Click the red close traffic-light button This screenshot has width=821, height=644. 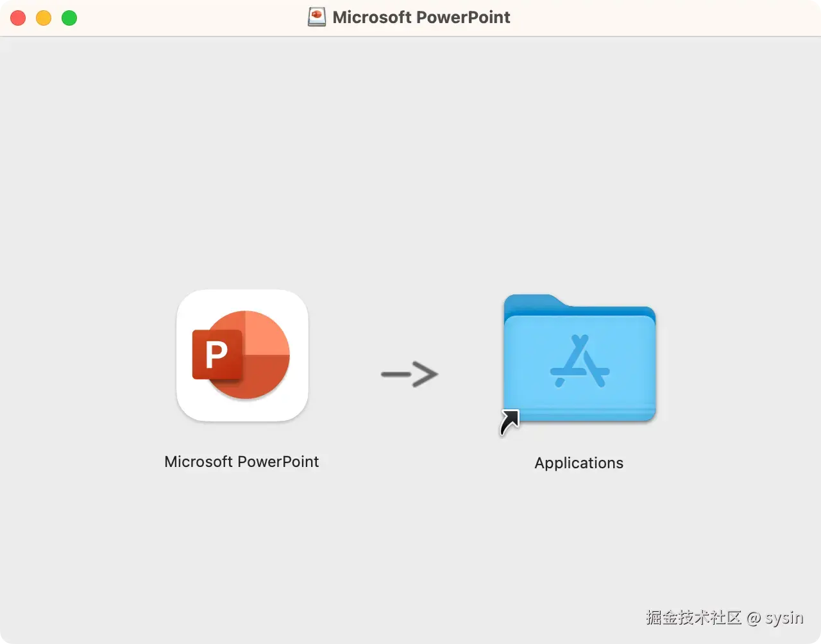(17, 18)
